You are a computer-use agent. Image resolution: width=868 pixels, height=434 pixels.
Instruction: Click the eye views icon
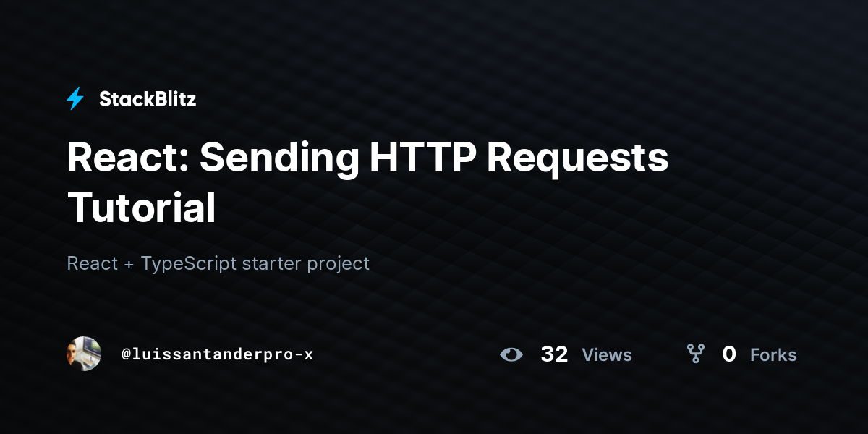511,354
